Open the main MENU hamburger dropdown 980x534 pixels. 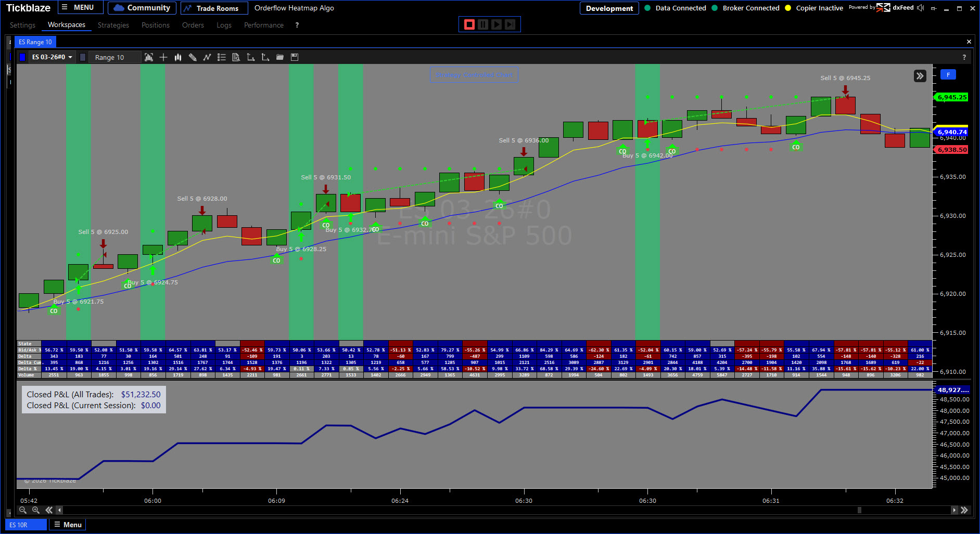click(x=78, y=8)
